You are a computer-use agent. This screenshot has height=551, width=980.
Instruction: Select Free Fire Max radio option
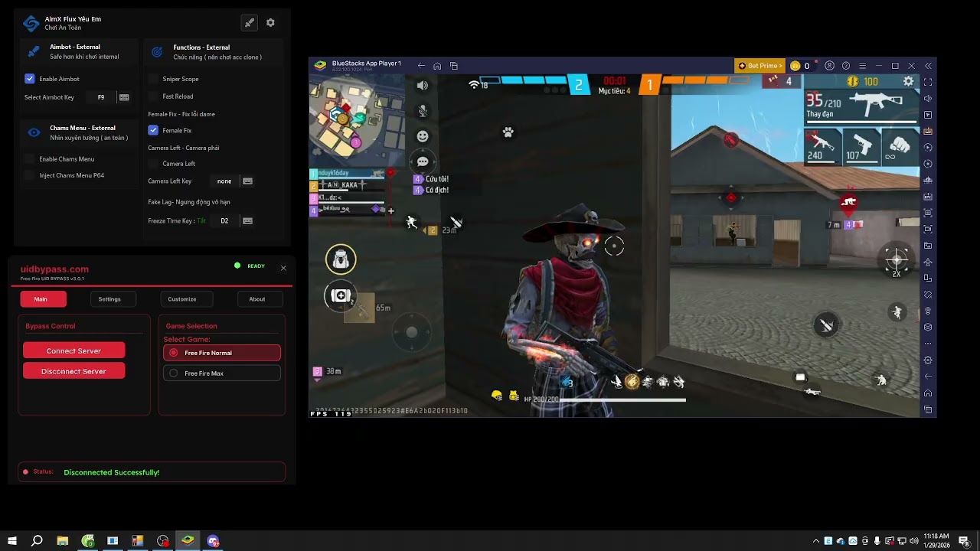pos(222,373)
